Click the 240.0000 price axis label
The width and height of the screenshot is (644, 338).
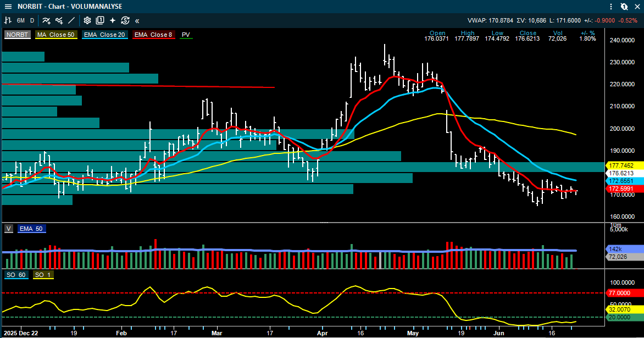tap(622, 40)
